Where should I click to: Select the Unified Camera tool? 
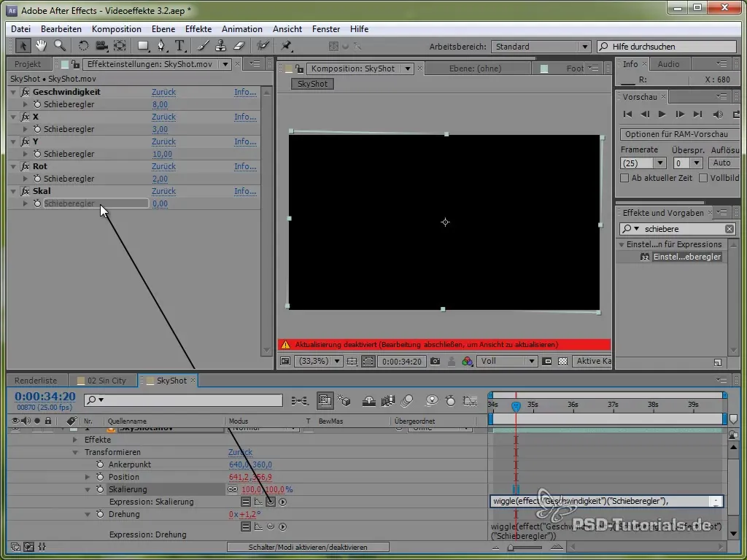point(101,46)
